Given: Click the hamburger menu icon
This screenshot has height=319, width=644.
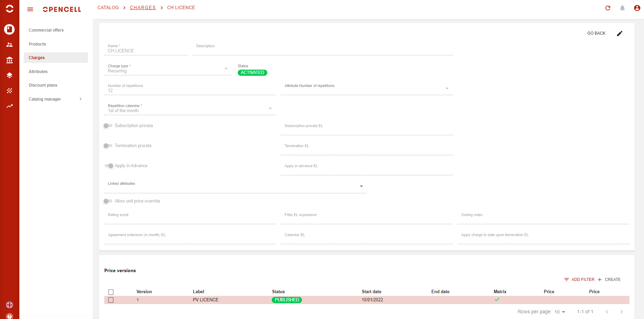Looking at the screenshot, I should 30,10.
